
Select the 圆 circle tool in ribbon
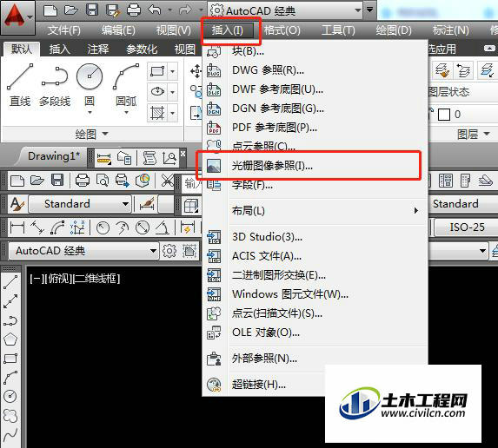[90, 85]
